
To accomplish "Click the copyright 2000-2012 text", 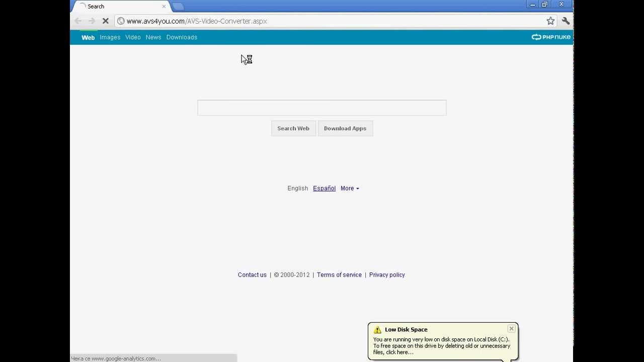I will pos(292,275).
